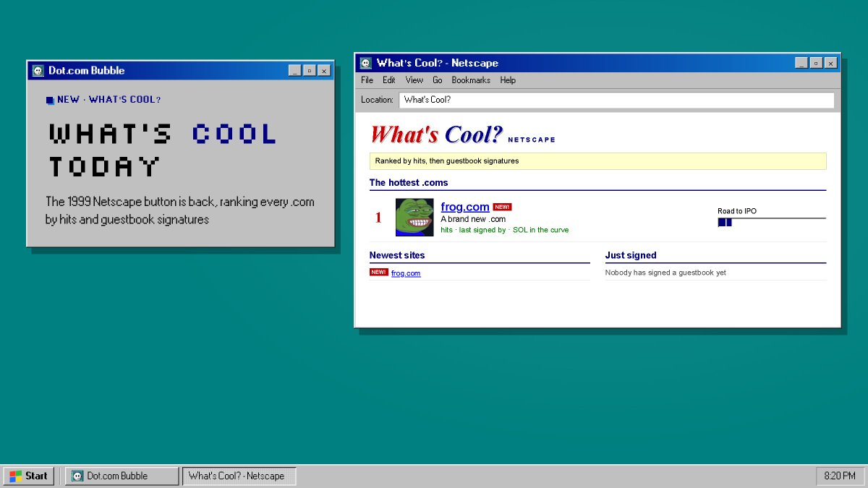Viewport: 868px width, 488px height.
Task: Click "A brand new .com" description
Action: pyautogui.click(x=473, y=219)
